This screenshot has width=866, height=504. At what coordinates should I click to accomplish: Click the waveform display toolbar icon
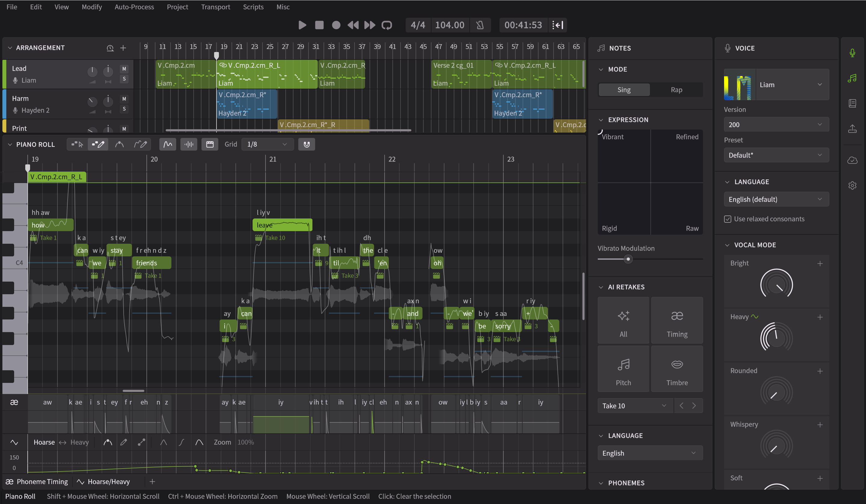coord(168,144)
